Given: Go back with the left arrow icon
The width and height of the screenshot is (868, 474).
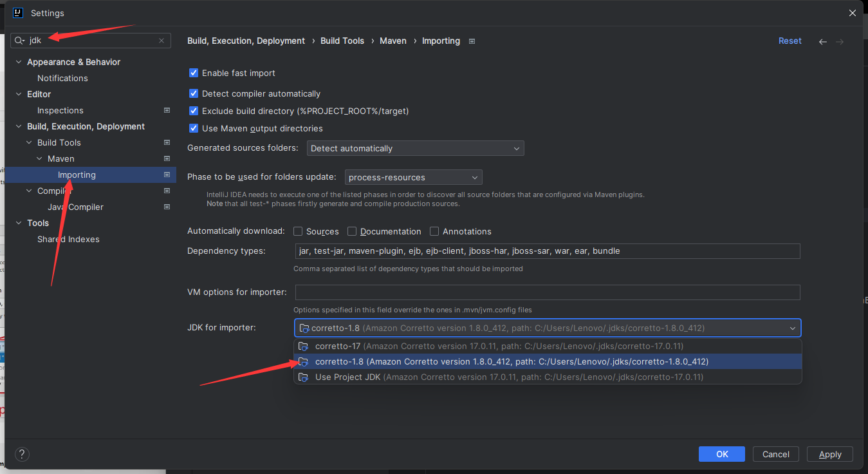Looking at the screenshot, I should (x=822, y=41).
